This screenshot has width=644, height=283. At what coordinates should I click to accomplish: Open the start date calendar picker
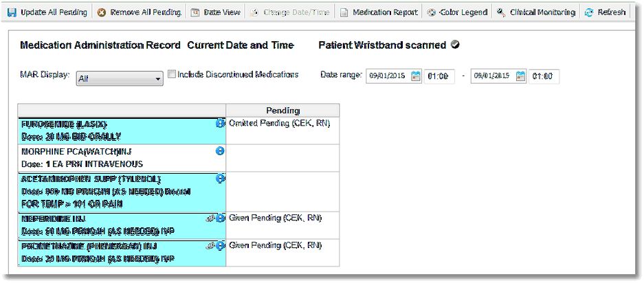(x=416, y=76)
